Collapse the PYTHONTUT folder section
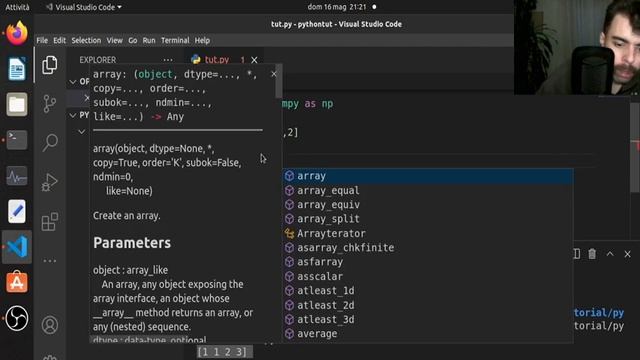The width and height of the screenshot is (640, 360). 73,116
